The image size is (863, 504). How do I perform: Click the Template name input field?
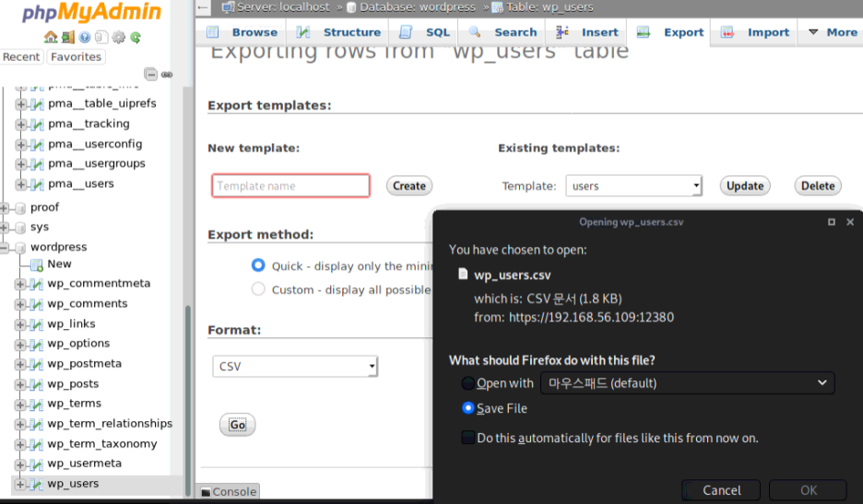[290, 186]
